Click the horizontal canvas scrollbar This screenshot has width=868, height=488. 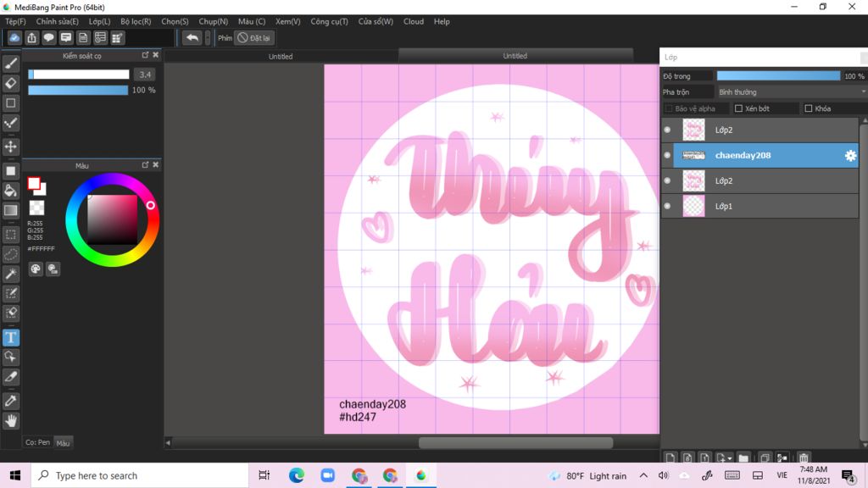[516, 442]
